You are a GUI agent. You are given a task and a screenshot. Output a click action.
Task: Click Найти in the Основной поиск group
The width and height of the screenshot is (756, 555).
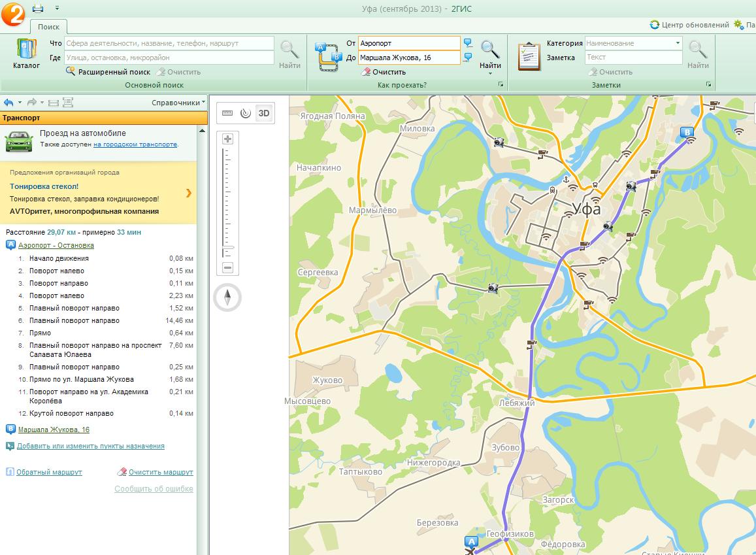pyautogui.click(x=289, y=54)
